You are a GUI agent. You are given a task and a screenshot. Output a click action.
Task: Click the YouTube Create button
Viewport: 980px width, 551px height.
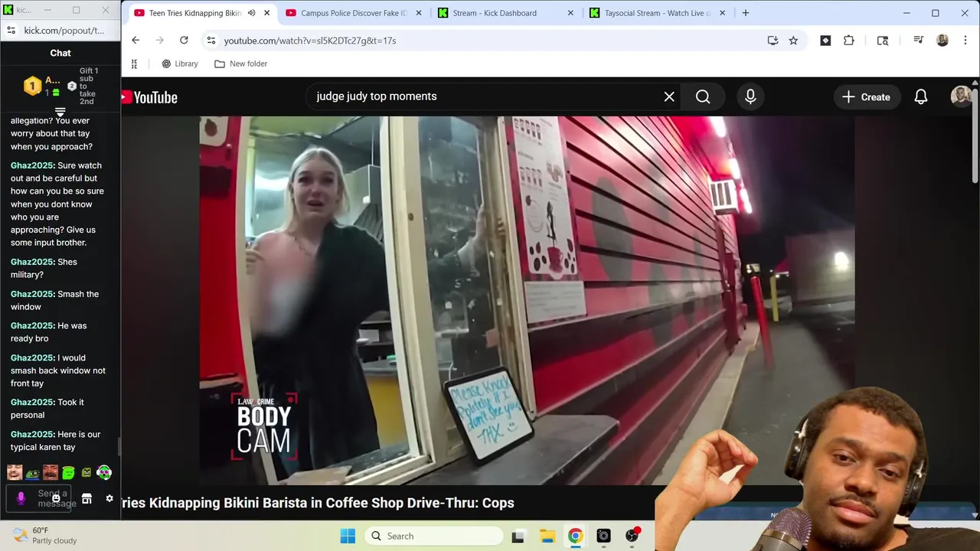pyautogui.click(x=866, y=97)
